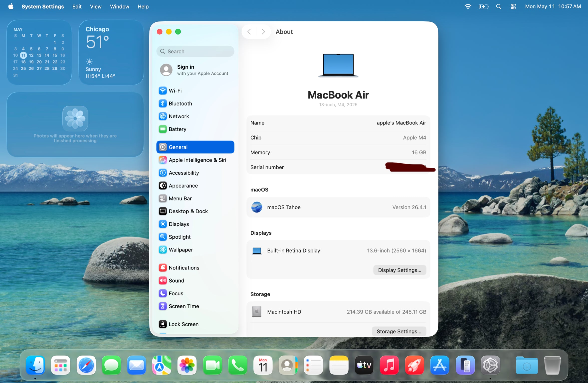The width and height of the screenshot is (588, 383).
Task: Click the Macintosh HD storage row
Action: click(x=338, y=312)
